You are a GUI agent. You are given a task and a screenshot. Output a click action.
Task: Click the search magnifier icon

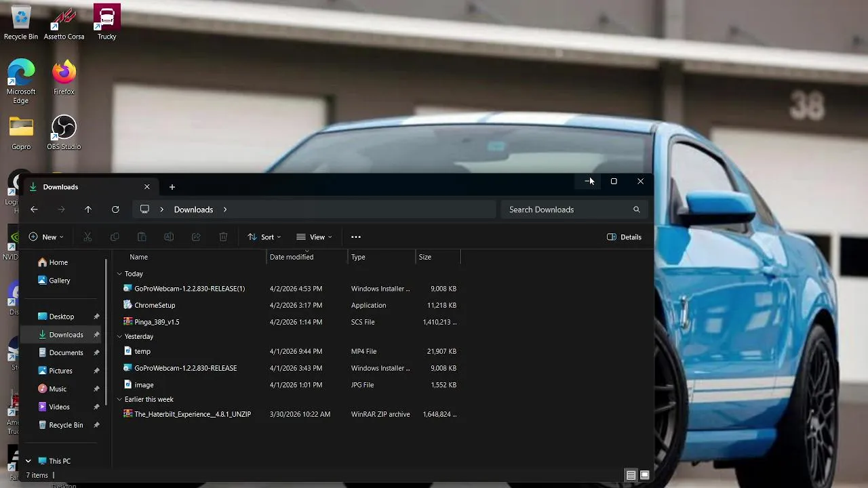(636, 209)
